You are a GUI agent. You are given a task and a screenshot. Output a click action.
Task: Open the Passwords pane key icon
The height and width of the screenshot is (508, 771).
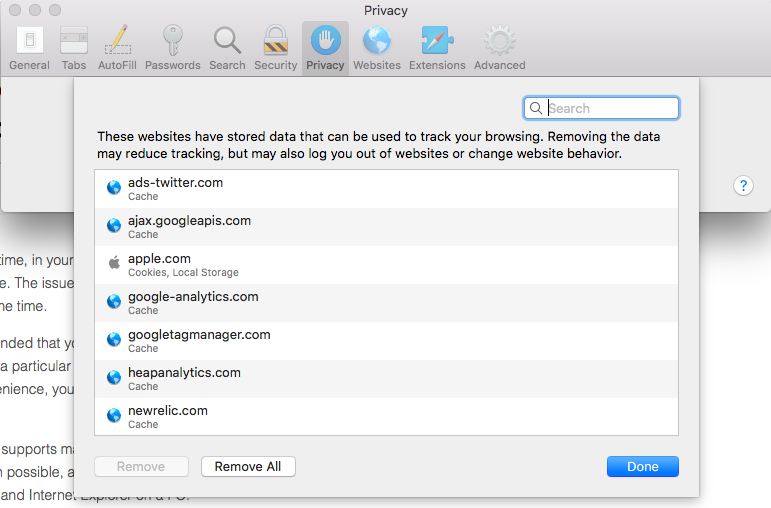coord(173,40)
